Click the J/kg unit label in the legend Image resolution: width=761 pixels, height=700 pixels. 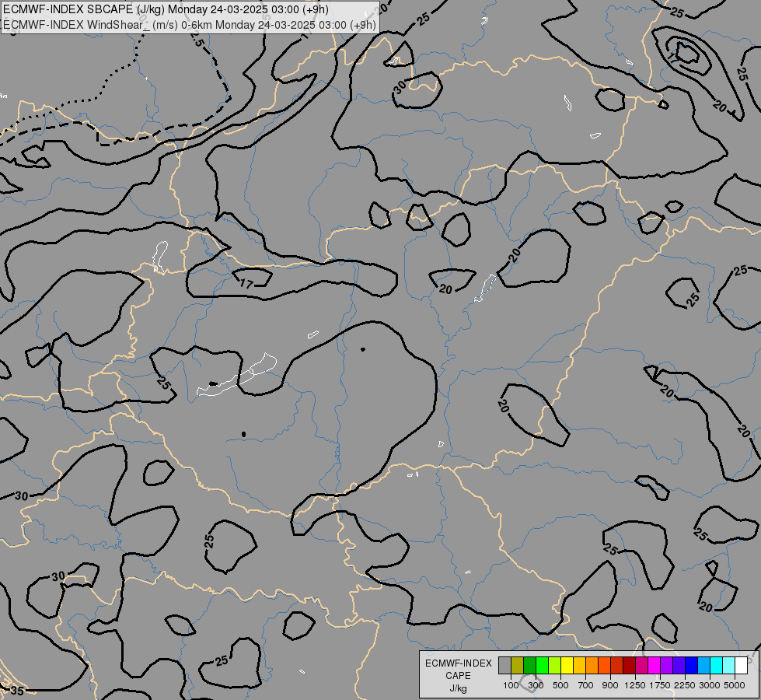[x=458, y=688]
